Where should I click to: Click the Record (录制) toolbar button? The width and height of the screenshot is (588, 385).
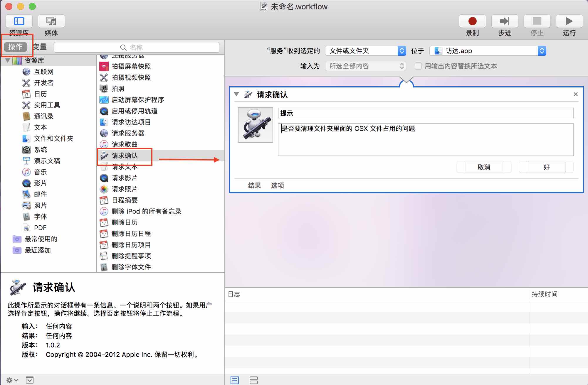[x=472, y=21]
